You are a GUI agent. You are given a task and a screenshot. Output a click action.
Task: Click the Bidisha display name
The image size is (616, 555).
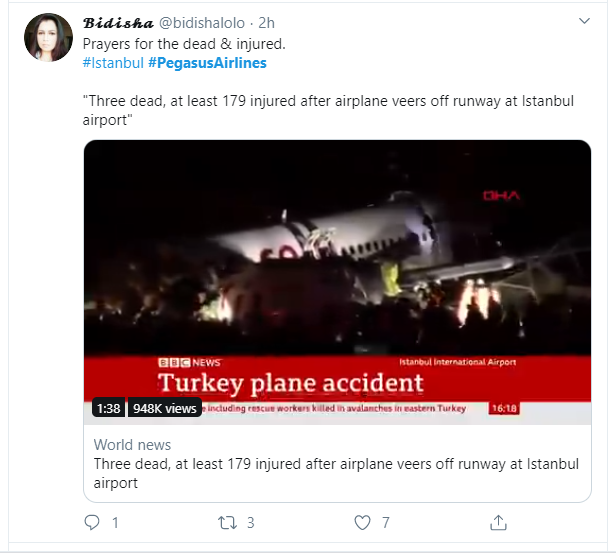[x=118, y=21]
